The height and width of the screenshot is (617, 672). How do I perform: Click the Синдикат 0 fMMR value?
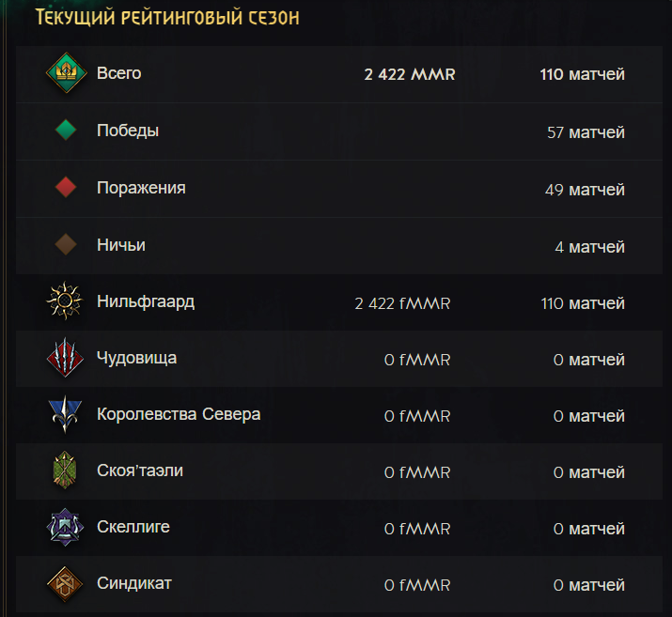(x=417, y=585)
